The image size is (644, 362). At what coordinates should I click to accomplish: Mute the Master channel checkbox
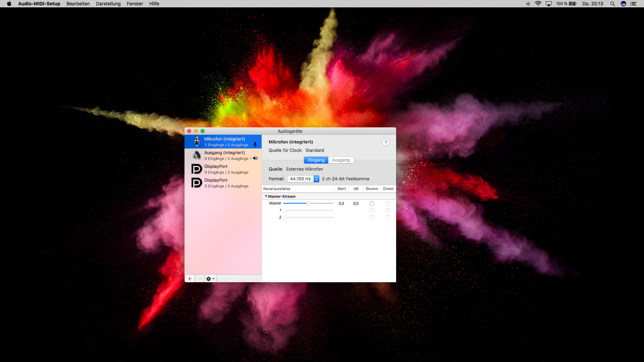coord(372,203)
